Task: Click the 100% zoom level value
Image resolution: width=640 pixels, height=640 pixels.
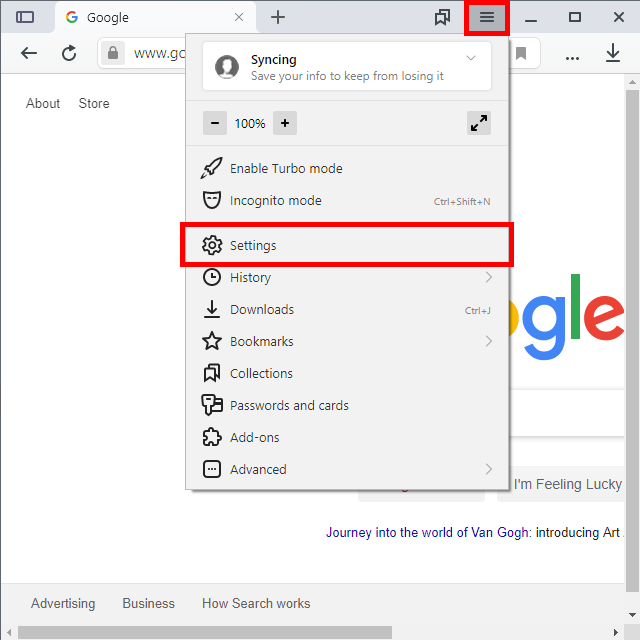Action: [x=250, y=123]
